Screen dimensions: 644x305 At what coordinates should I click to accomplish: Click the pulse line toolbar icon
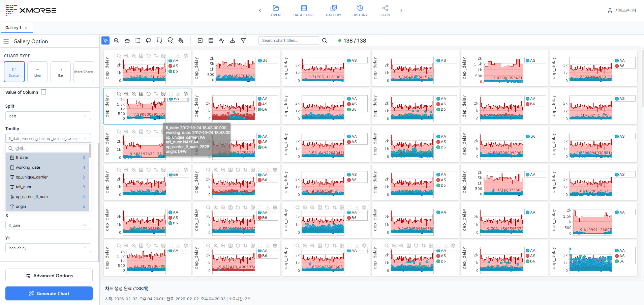click(x=222, y=40)
